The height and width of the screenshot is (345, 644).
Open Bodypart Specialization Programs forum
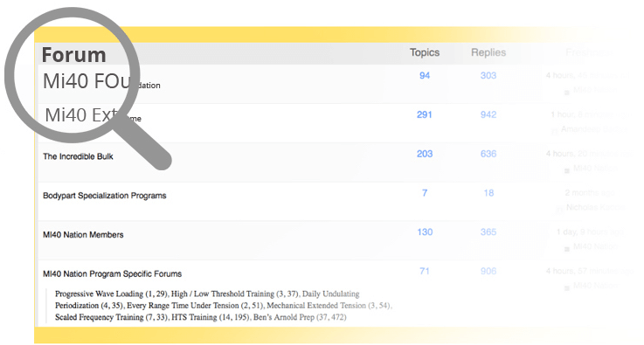104,196
